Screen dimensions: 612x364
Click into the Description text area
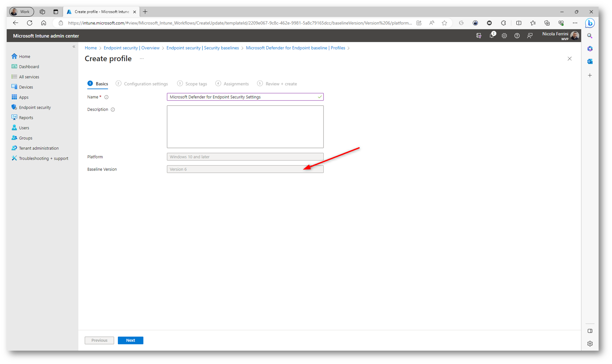pyautogui.click(x=245, y=127)
